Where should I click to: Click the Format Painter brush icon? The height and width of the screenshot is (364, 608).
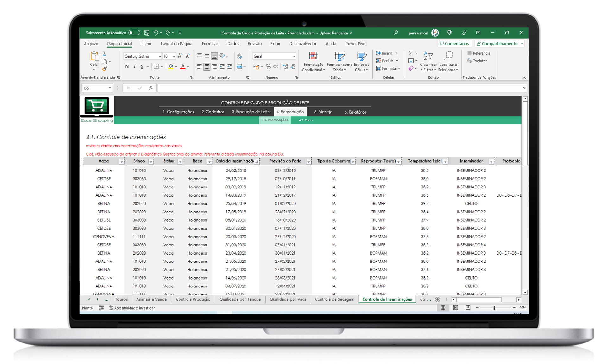pos(104,69)
